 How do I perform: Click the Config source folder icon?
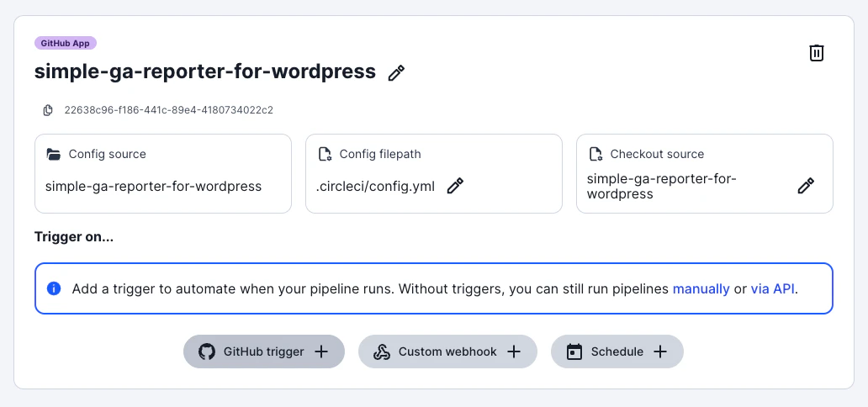54,154
